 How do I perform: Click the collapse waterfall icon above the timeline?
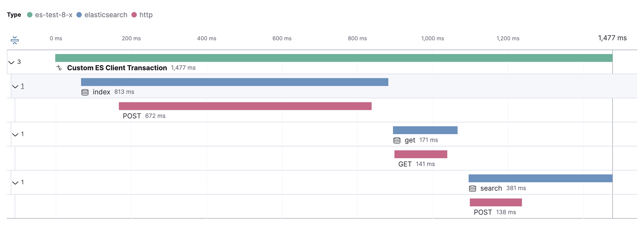(15, 40)
